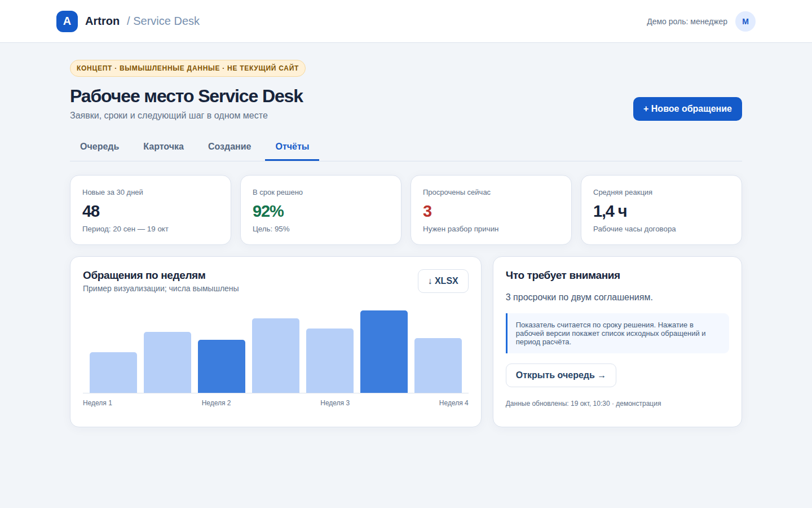Click the Цель: 95% text
Viewport: 812px width, 508px height.
pos(271,229)
